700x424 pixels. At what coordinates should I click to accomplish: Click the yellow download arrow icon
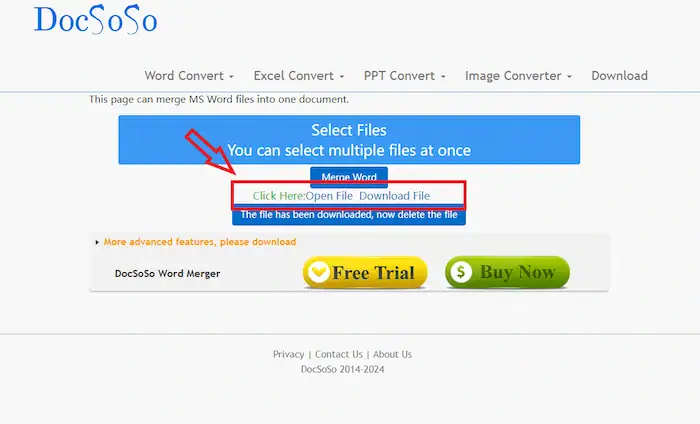318,273
